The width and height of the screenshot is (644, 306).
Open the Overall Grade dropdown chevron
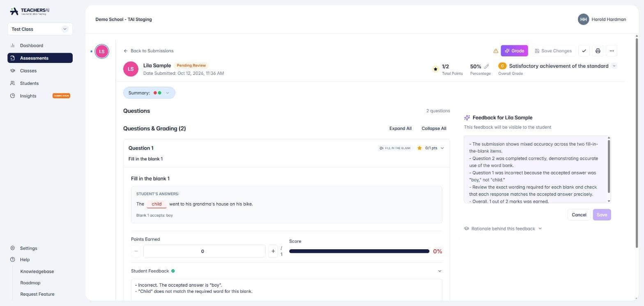[x=614, y=66]
